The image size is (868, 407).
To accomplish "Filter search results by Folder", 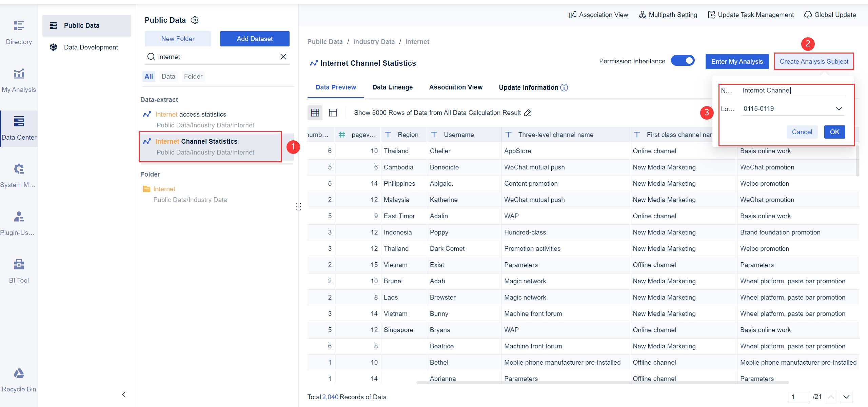I will [x=193, y=76].
